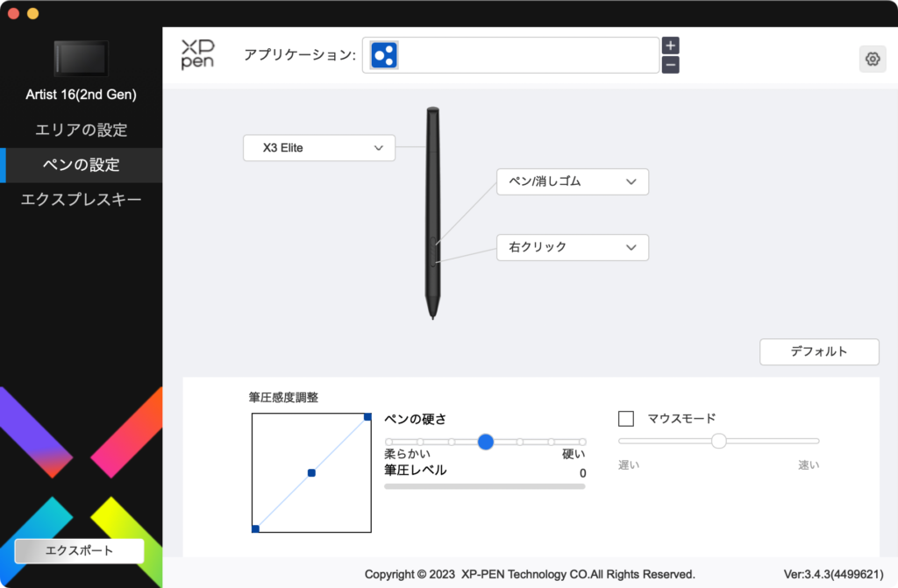Click the top-right pressure curve control point
This screenshot has height=588, width=898.
pos(367,416)
